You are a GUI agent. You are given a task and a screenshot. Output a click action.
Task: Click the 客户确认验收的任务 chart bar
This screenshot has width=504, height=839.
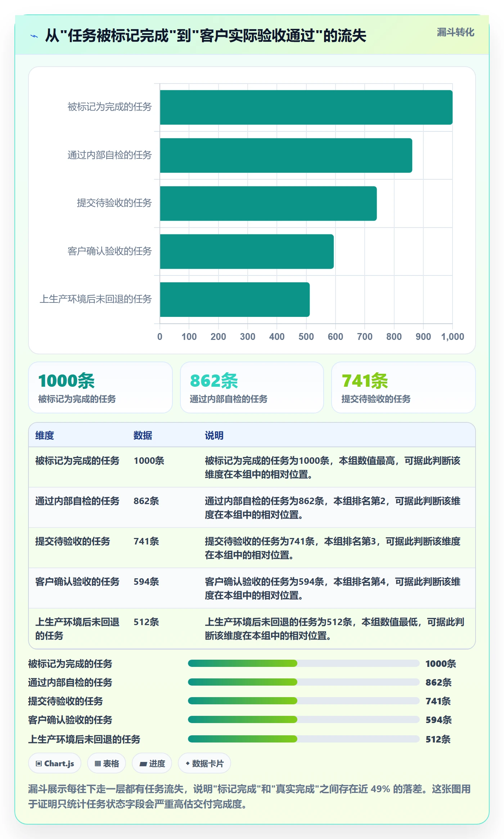(247, 251)
